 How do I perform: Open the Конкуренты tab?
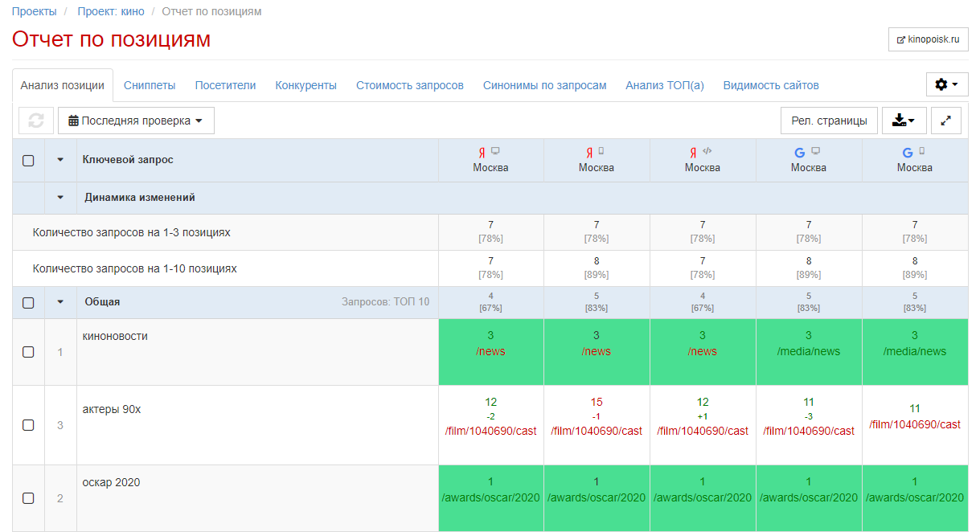coord(305,85)
